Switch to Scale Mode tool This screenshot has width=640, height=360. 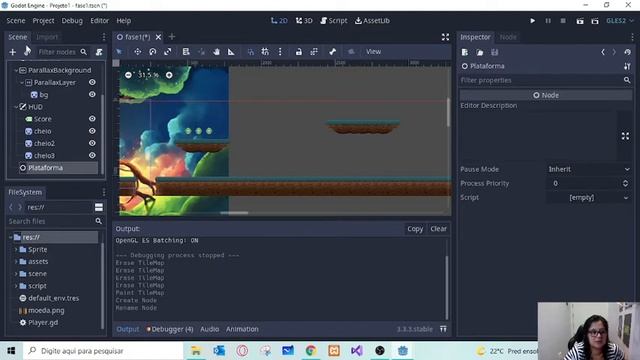pos(168,51)
